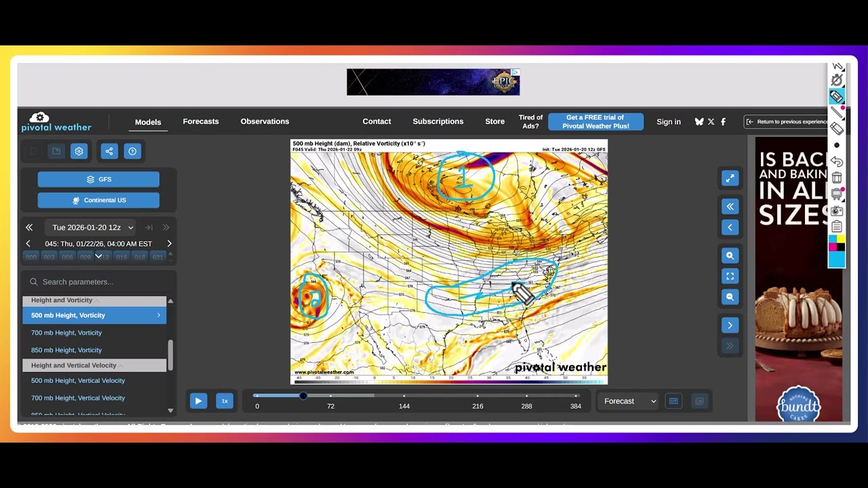The height and width of the screenshot is (488, 868).
Task: Click the pivotal weather logo
Action: (x=56, y=122)
